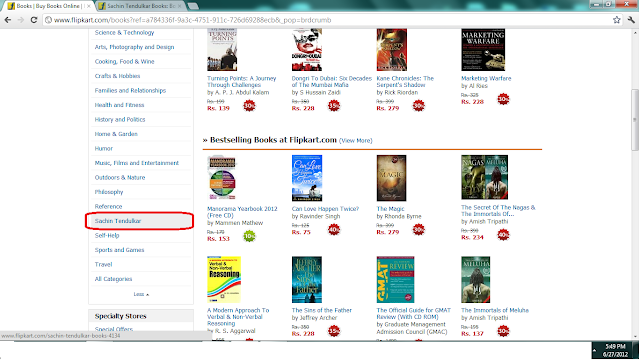
Task: Open Science & Technology category
Action: tap(124, 33)
